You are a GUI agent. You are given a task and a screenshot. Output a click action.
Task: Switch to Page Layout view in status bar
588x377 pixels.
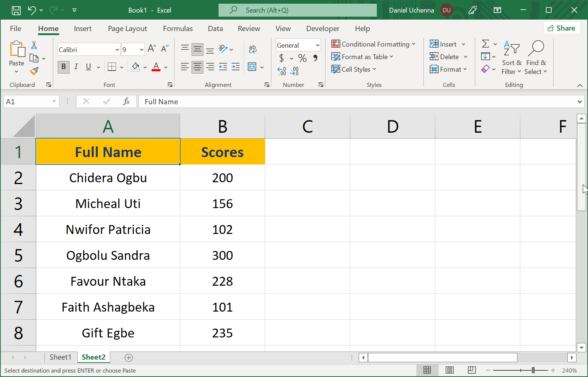[x=449, y=370]
